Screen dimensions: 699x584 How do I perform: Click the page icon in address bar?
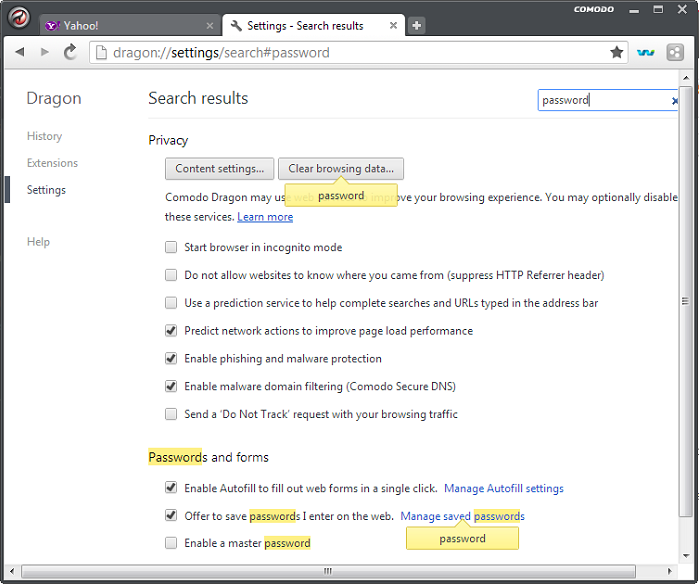(101, 53)
